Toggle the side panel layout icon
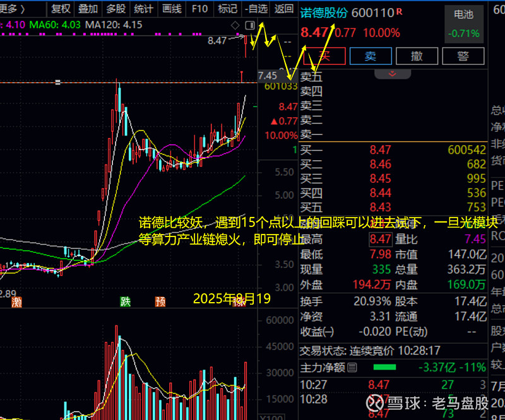505x420 pixels. [x=250, y=25]
